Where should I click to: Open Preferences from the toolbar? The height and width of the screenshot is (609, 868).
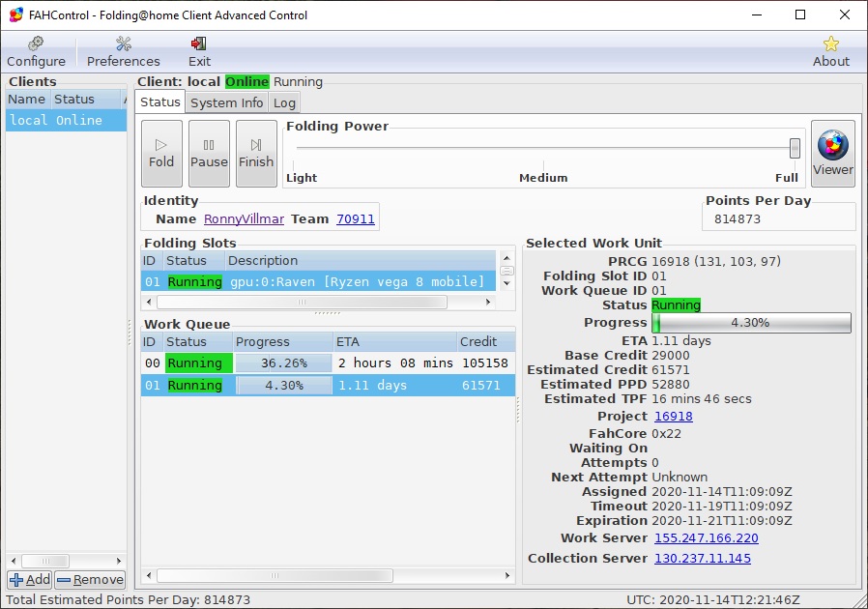click(x=124, y=52)
